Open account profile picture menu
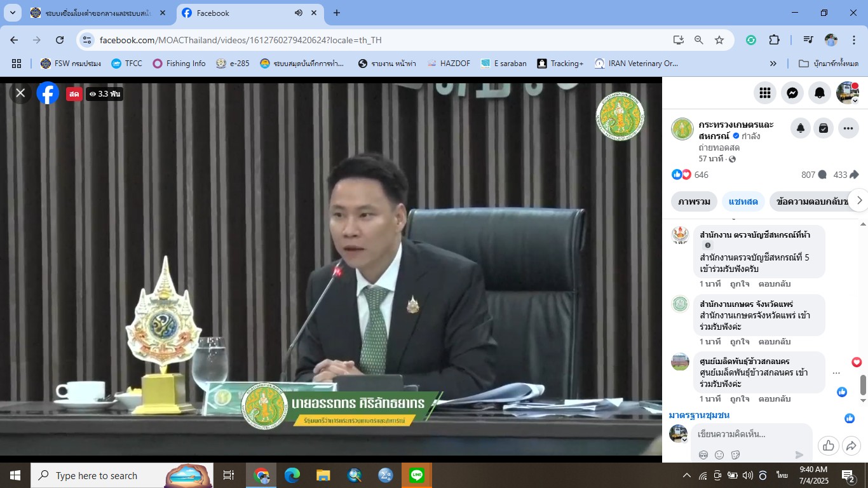The height and width of the screenshot is (488, 868). click(848, 93)
